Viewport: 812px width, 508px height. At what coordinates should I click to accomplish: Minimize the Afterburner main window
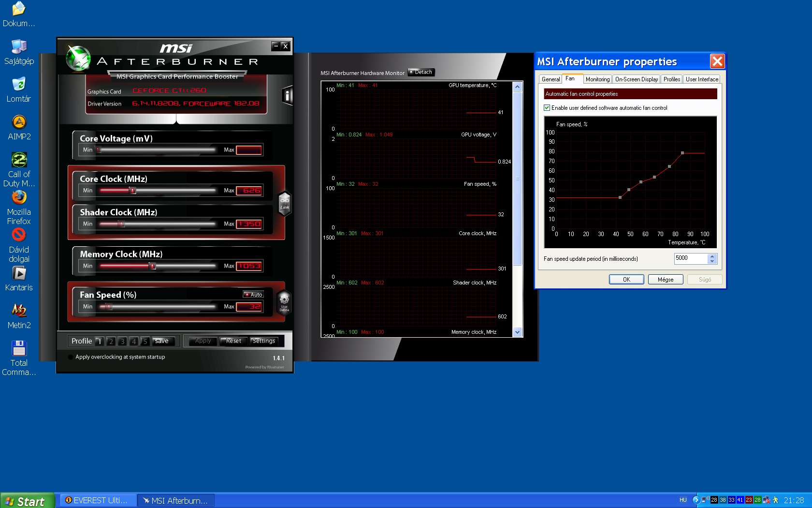pos(276,46)
